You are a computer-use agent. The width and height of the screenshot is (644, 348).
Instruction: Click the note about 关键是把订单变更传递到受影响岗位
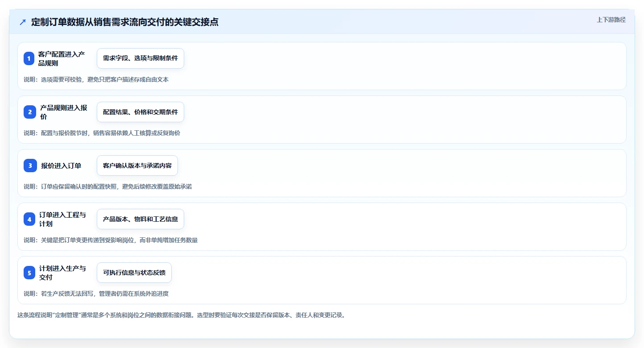[x=111, y=240]
